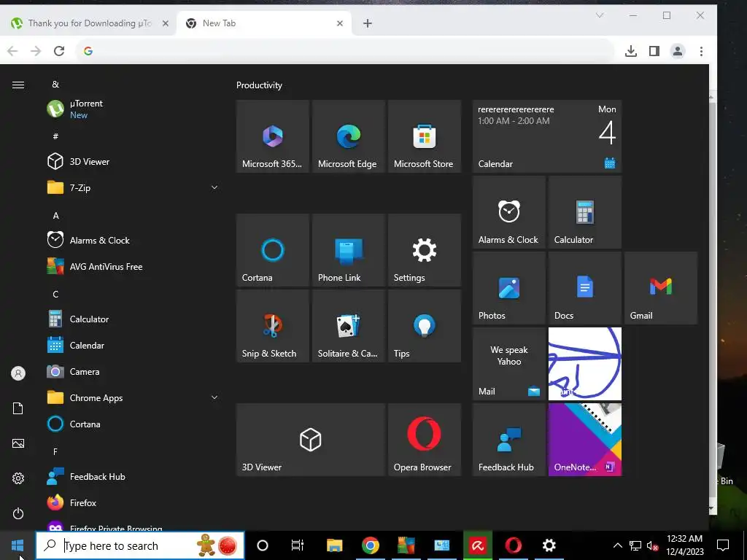The image size is (747, 560).
Task: Open the Solitaire & Casual Games tile
Action: (348, 326)
